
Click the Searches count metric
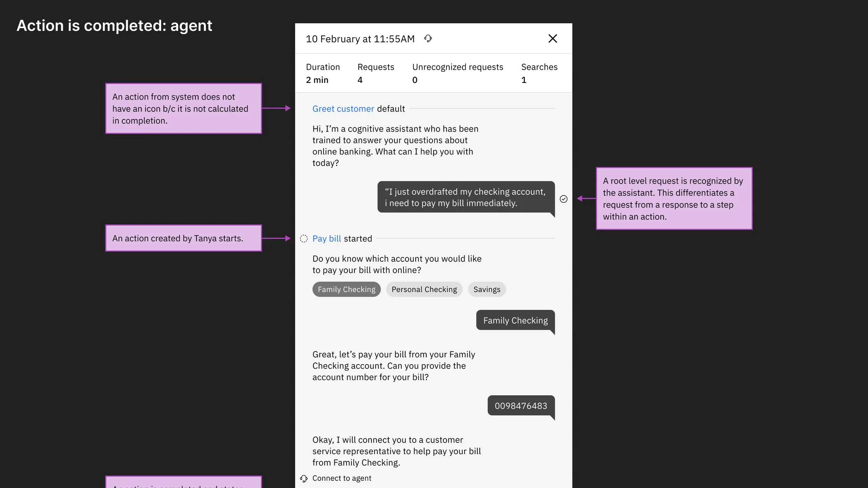(x=539, y=73)
